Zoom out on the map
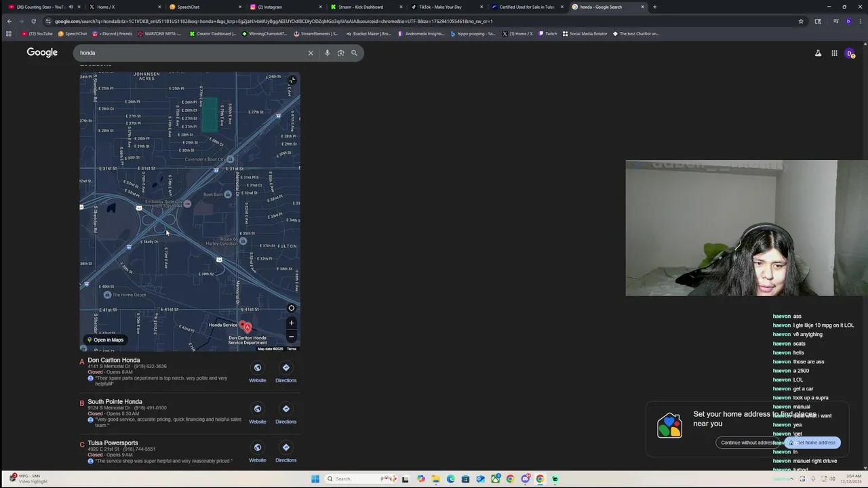 (x=292, y=337)
